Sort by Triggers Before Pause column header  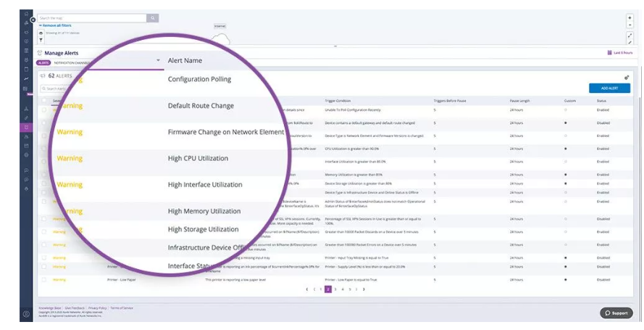(450, 101)
